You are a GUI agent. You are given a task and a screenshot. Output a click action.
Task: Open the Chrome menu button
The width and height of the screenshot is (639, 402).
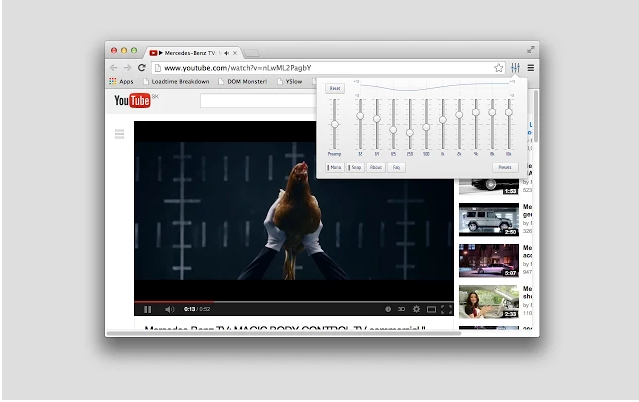tap(531, 68)
